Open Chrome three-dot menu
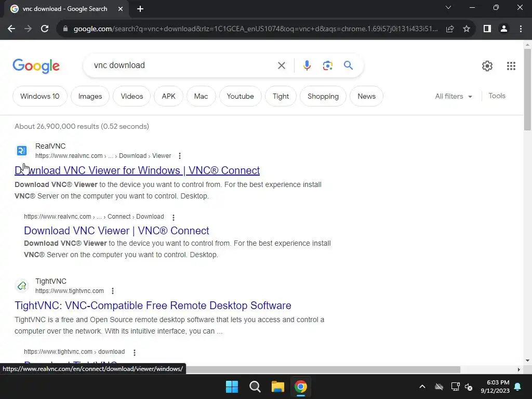Viewport: 532px width, 399px height. 521,29
